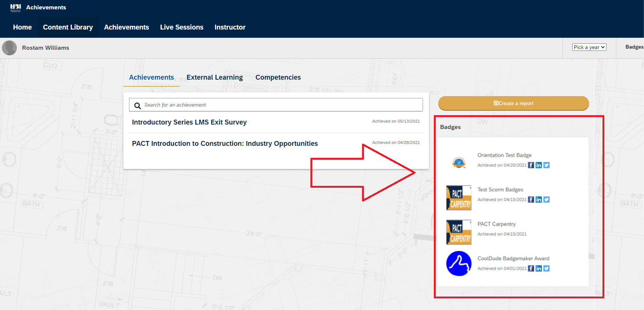The width and height of the screenshot is (644, 310).
Task: Share Orientation Test Badge on Facebook
Action: tap(531, 165)
